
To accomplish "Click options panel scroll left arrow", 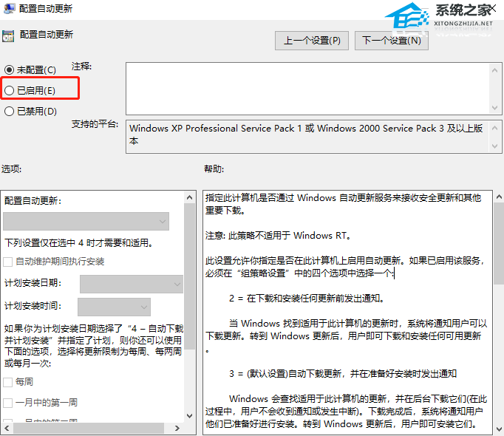I will pyautogui.click(x=7, y=428).
